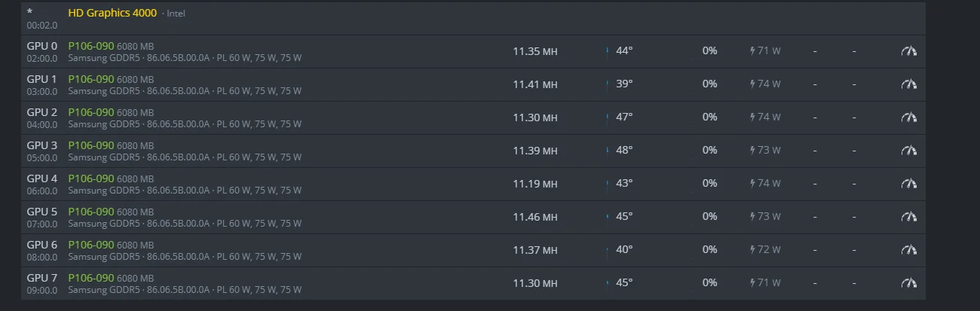Click the speedometer icon on GPU 3 row
Screen dimensions: 980x311
pos(909,151)
